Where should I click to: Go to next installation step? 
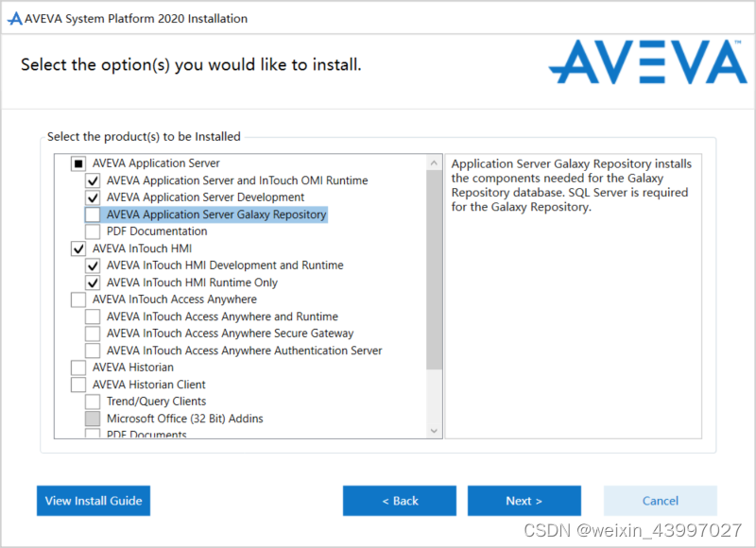tap(524, 501)
